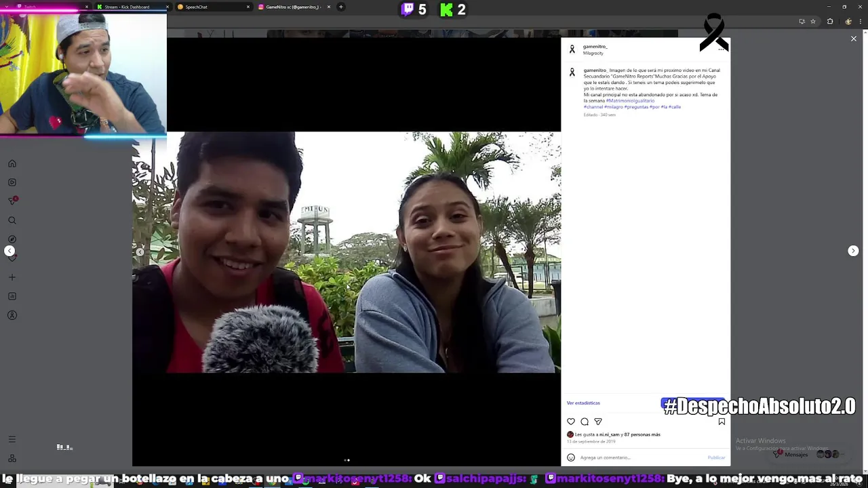Open Search in the Instagram sidebar

coord(12,220)
